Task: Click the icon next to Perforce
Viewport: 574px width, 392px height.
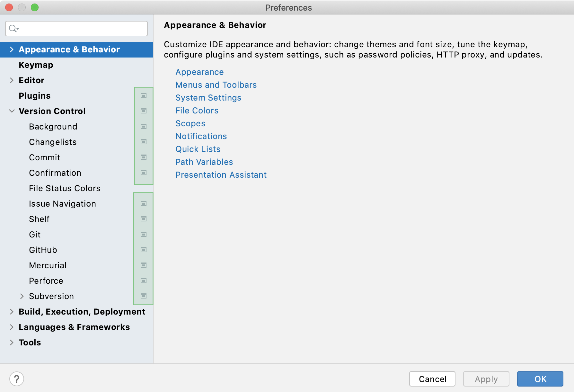Action: point(144,281)
